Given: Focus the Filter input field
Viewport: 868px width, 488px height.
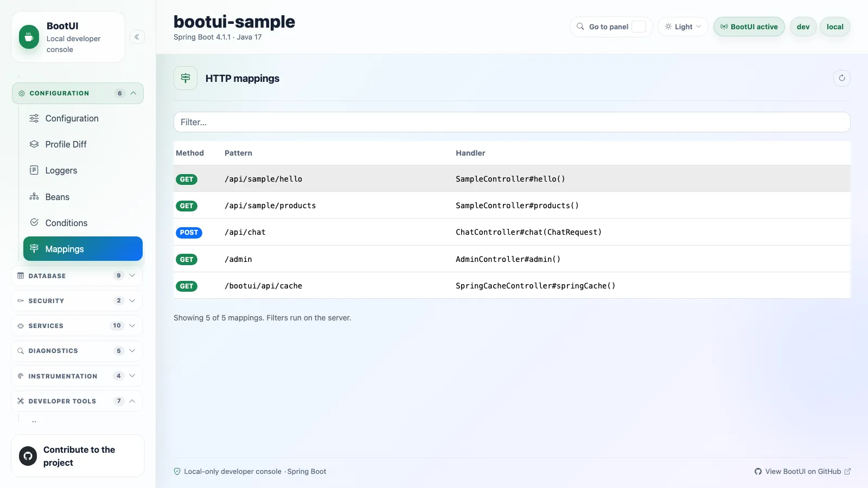Looking at the screenshot, I should coord(512,122).
